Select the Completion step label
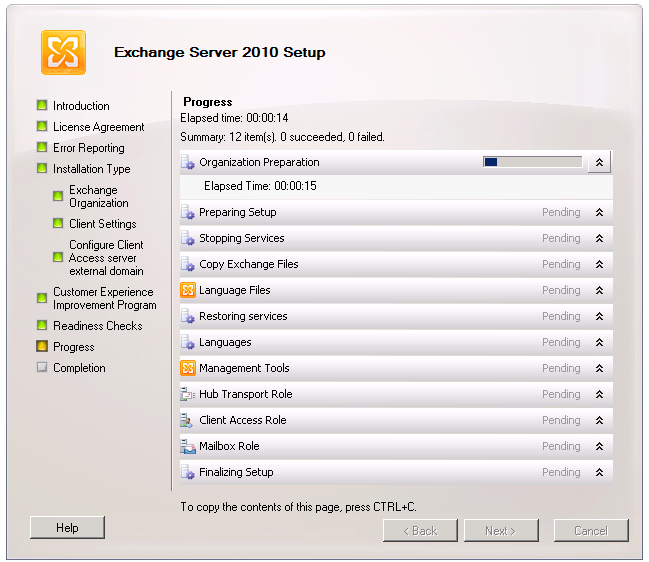The image size is (649, 562). (79, 368)
